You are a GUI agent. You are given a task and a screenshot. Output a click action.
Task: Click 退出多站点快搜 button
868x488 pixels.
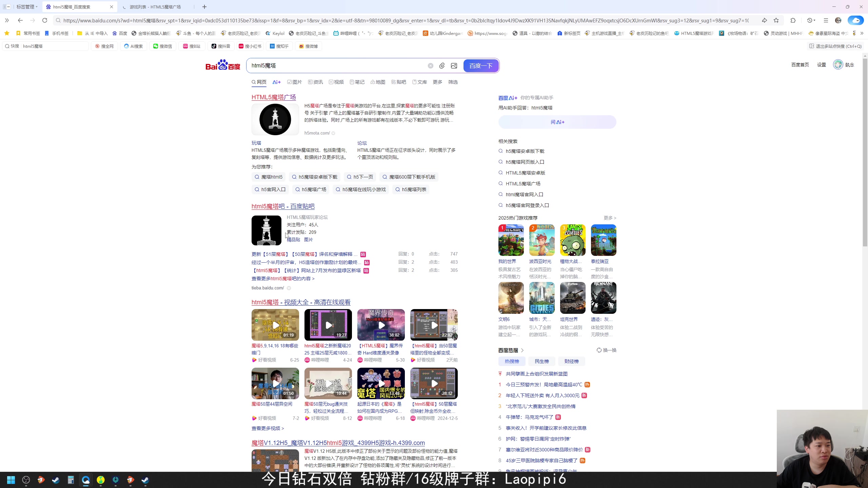tap(835, 46)
